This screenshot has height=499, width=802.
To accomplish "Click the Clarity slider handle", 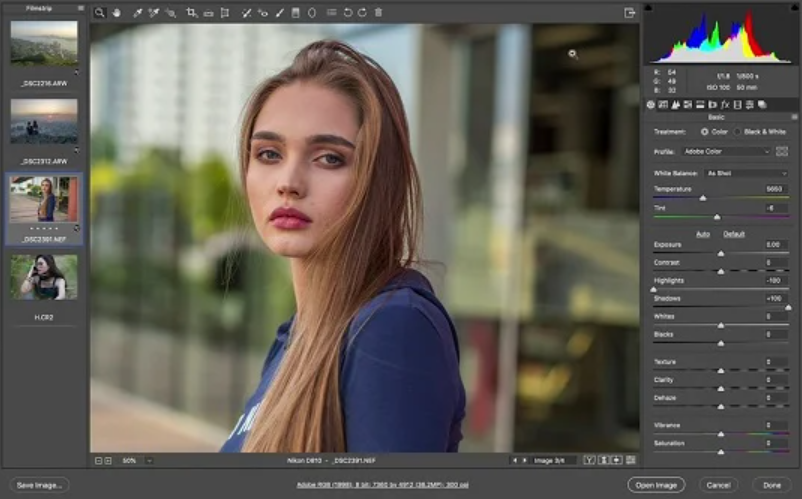I will [721, 389].
